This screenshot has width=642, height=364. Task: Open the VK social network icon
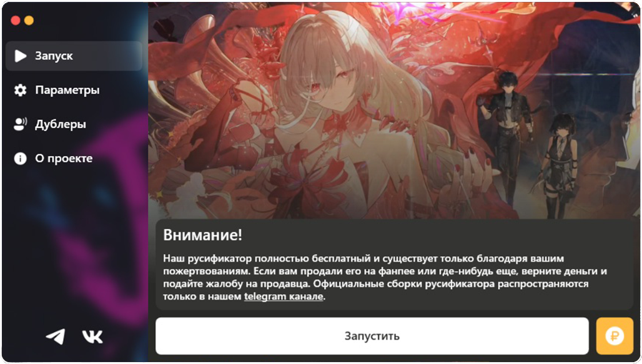click(92, 337)
